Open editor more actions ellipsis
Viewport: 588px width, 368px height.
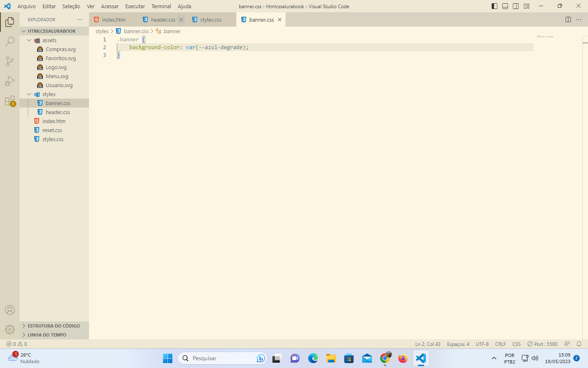click(x=579, y=20)
